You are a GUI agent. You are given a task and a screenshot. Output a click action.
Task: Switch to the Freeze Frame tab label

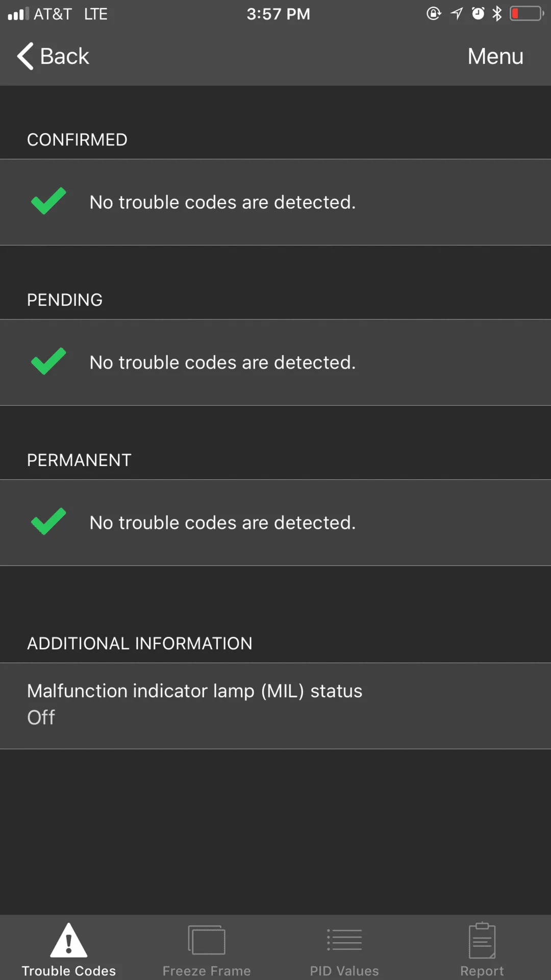coord(207,971)
